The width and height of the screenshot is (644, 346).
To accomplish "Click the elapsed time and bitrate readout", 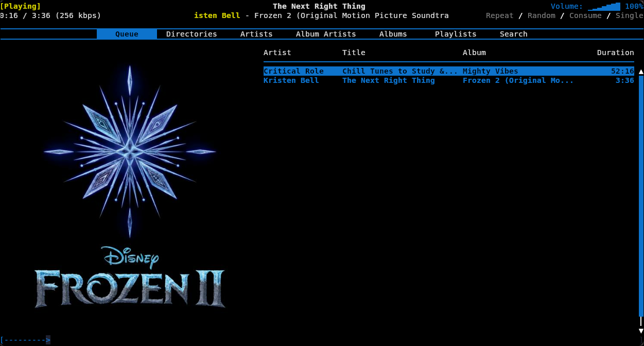I will pos(50,15).
